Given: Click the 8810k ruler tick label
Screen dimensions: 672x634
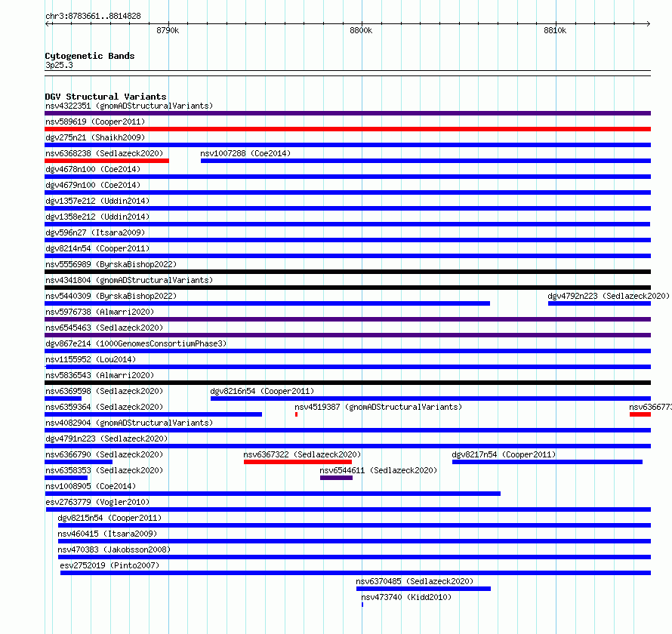Looking at the screenshot, I should (x=555, y=30).
